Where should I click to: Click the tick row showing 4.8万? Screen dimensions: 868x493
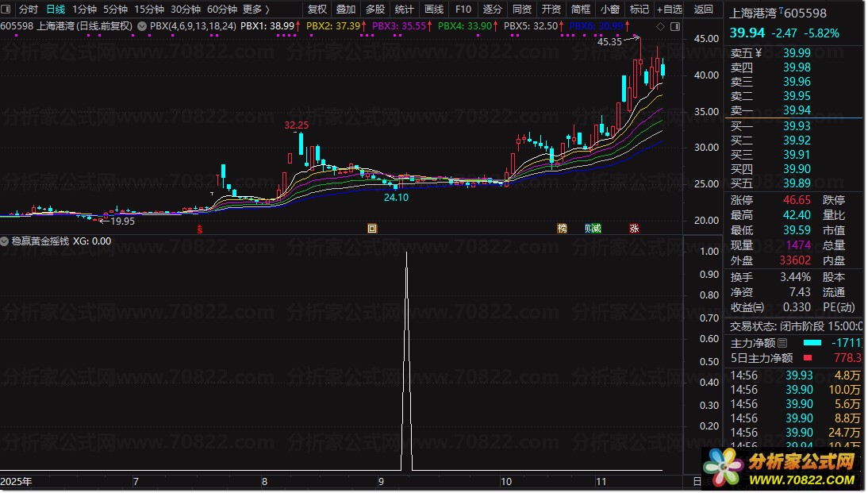click(x=796, y=376)
